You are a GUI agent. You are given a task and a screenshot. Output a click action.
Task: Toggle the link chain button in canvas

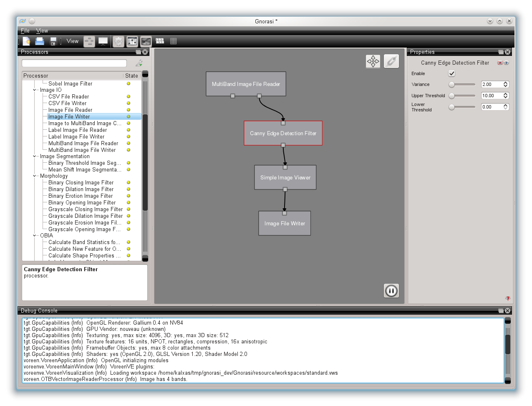[391, 61]
